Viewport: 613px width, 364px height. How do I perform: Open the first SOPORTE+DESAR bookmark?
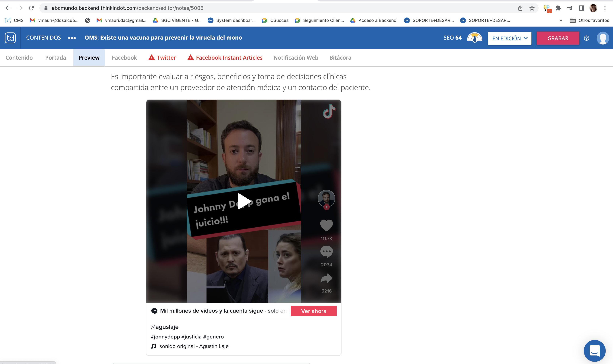pyautogui.click(x=429, y=20)
